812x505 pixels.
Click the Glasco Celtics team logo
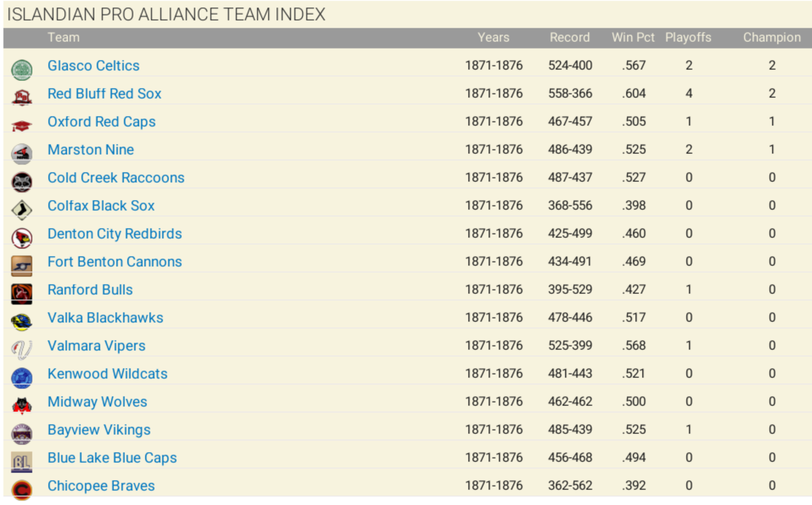tap(22, 70)
